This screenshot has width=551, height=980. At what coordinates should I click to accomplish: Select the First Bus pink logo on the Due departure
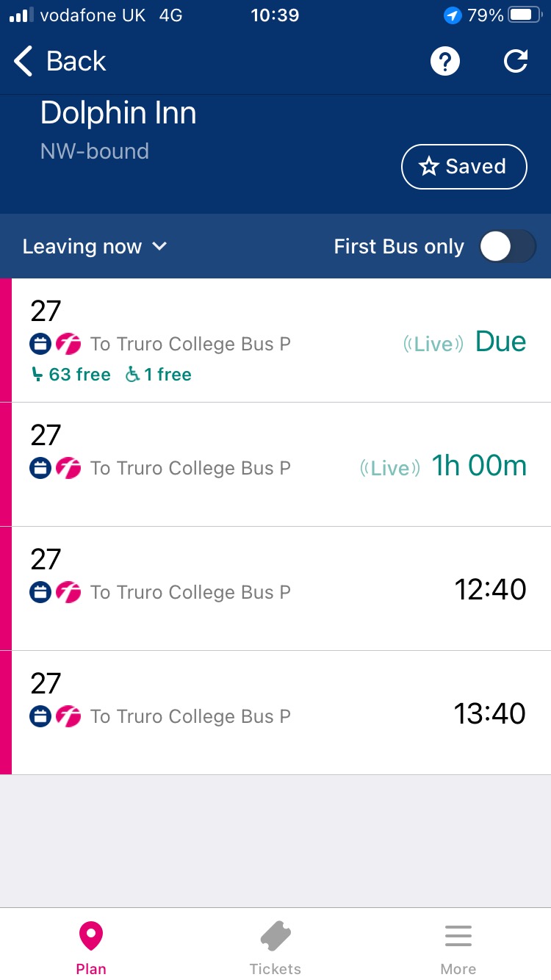tap(68, 343)
